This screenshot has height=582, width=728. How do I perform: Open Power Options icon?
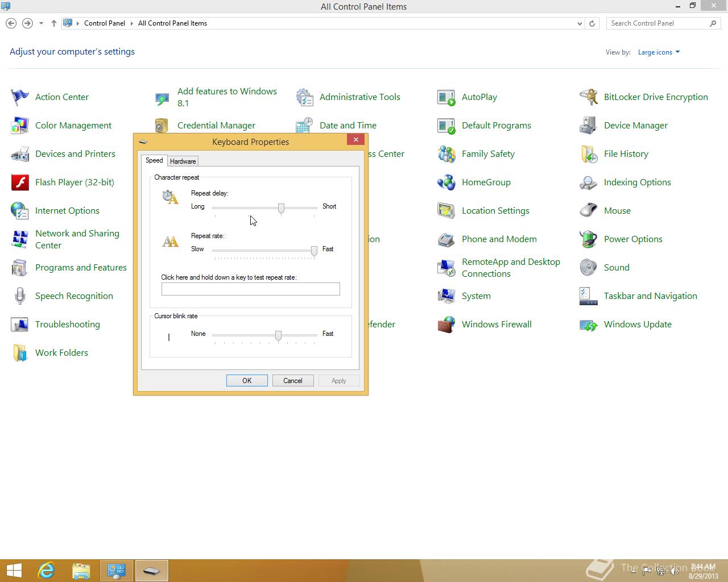click(589, 239)
